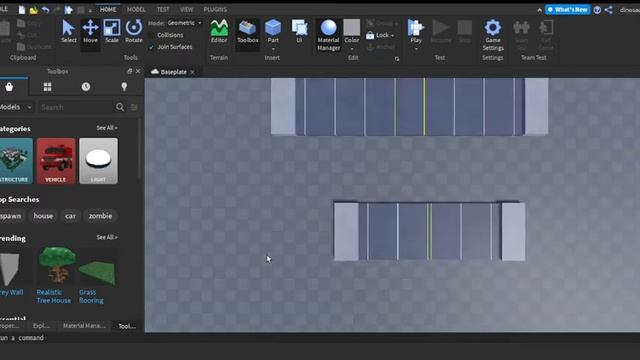
Task: Open Game Settings
Action: [x=493, y=35]
